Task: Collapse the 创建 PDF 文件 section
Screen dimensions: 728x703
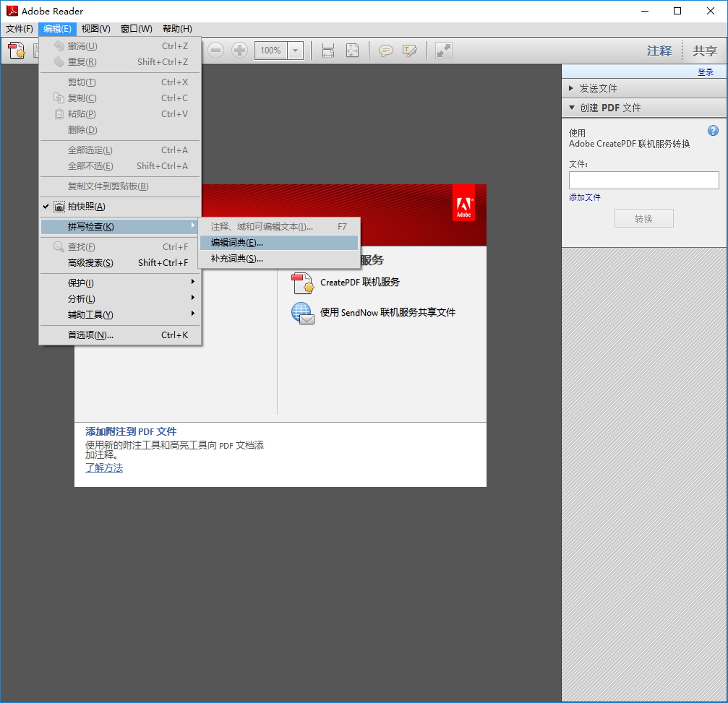Action: [x=643, y=108]
